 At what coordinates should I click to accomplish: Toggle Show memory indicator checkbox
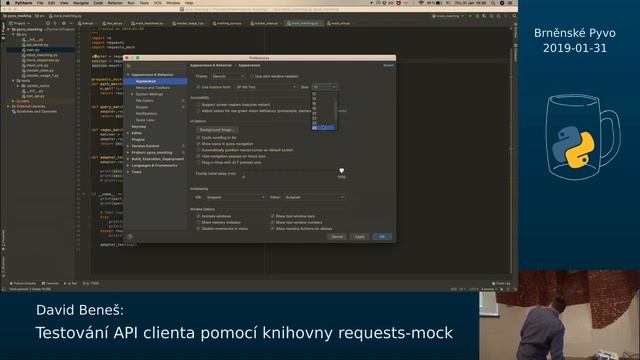click(198, 222)
